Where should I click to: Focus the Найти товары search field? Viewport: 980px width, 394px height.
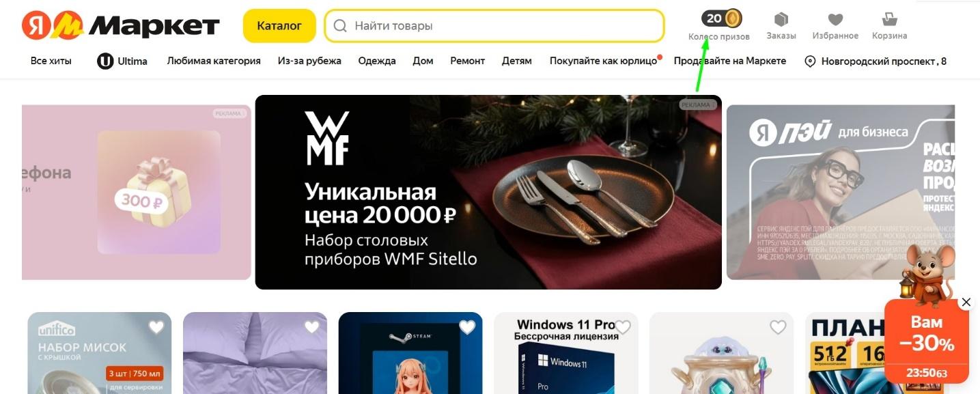click(x=494, y=26)
